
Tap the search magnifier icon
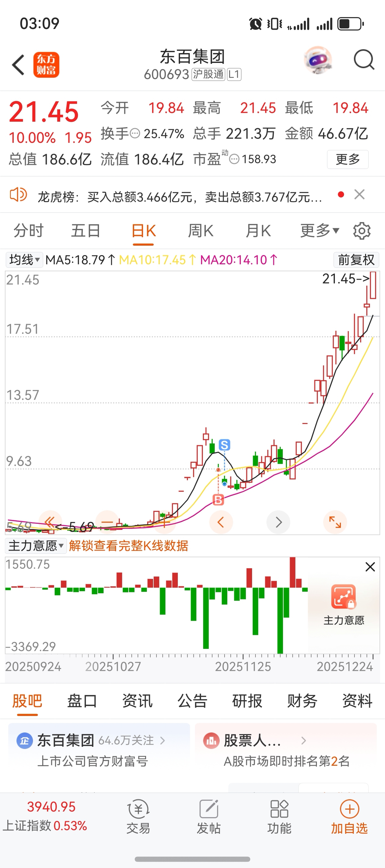[364, 60]
